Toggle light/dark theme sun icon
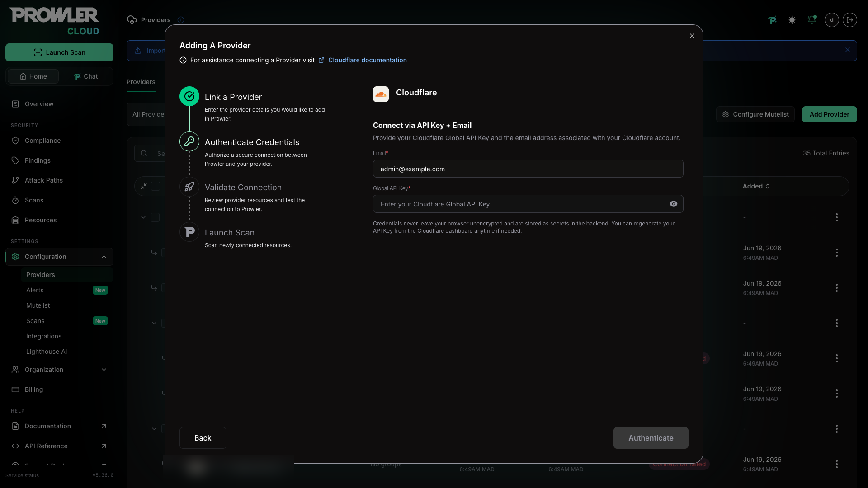Screen dimensions: 868x488 point(792,20)
